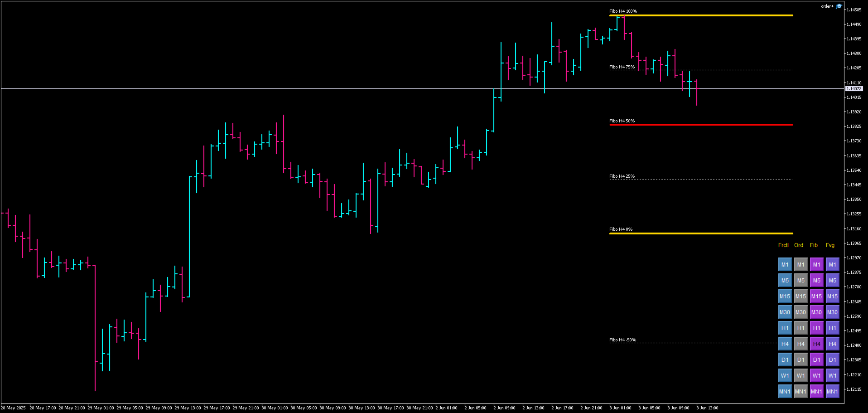Image resolution: width=868 pixels, height=413 pixels.
Task: Click the 'Fibo H4 75%' label
Action: coord(622,67)
